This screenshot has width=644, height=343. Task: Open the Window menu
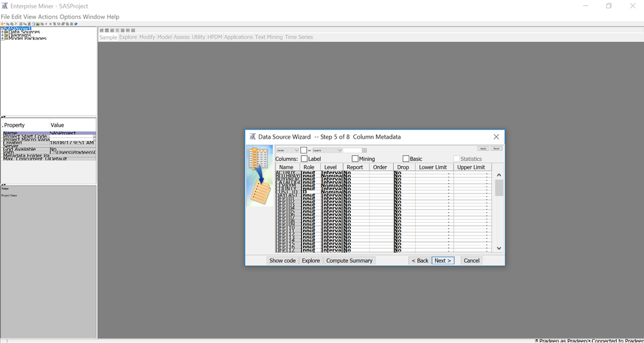point(94,17)
